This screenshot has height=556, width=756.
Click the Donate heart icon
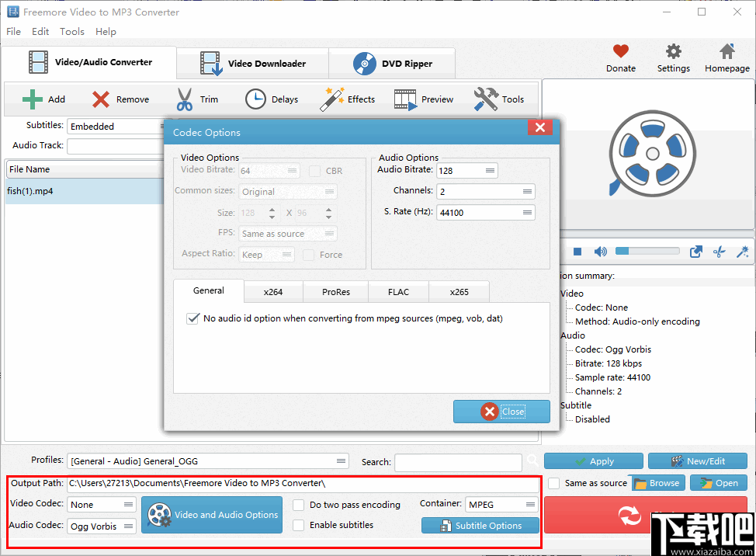(620, 52)
